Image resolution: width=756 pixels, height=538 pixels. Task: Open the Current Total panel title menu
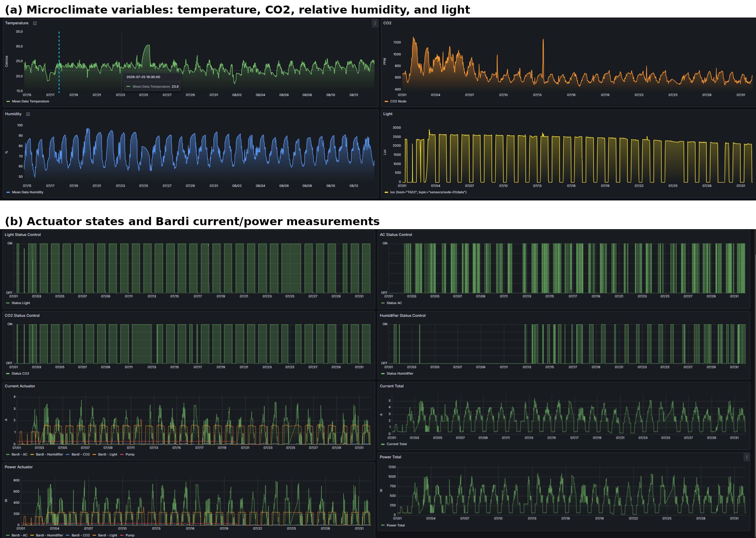pyautogui.click(x=392, y=386)
